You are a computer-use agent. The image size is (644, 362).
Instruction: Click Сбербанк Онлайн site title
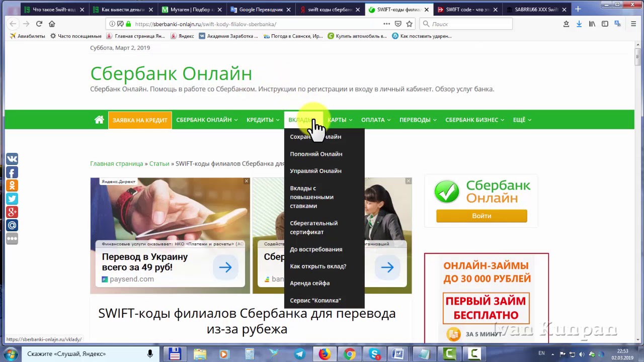171,73
